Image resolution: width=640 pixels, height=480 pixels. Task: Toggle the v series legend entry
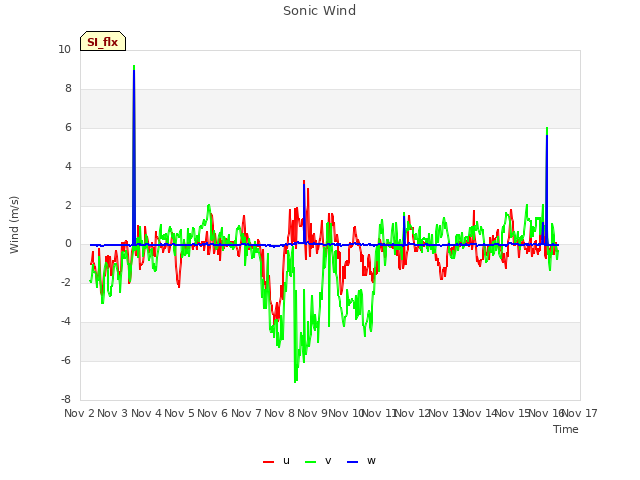tap(318, 461)
